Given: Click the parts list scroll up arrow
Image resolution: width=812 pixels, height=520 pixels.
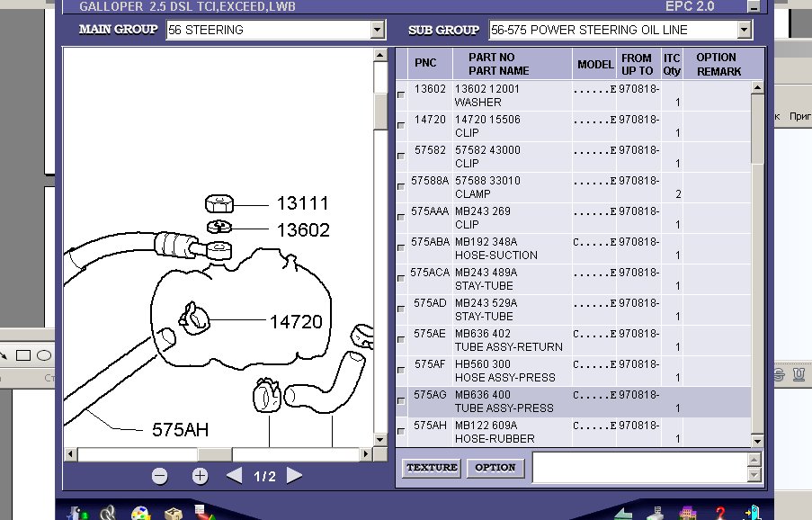Looking at the screenshot, I should pos(757,87).
